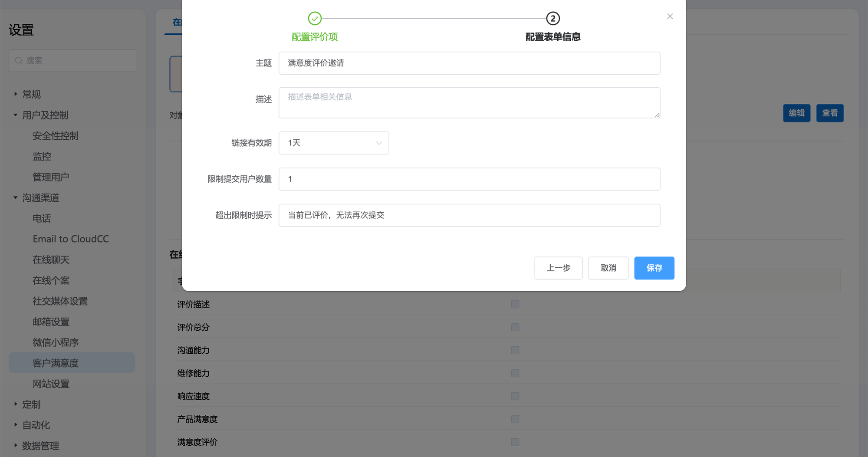Collapse the 用户及控制 section
Screen dimensions: 868x457
[x=16, y=115]
